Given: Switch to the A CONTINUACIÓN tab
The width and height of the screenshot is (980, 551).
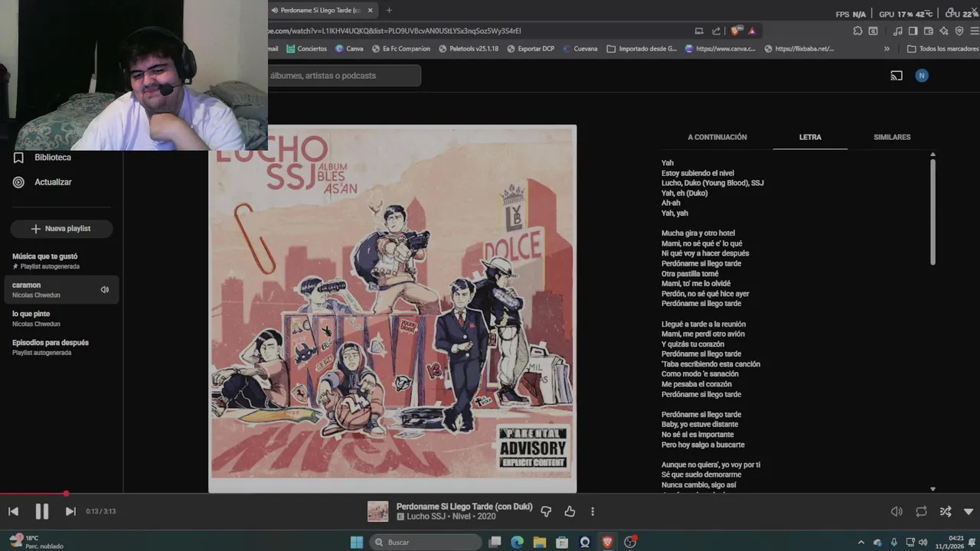Looking at the screenshot, I should 717,137.
